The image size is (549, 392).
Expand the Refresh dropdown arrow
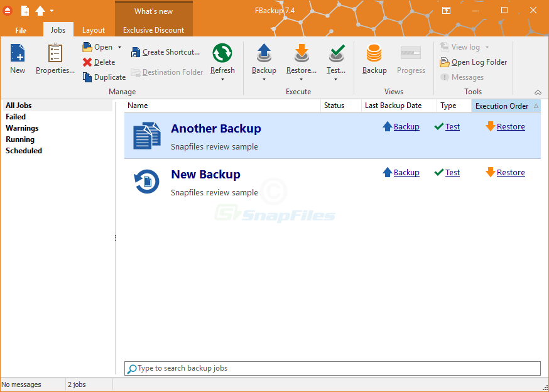[x=222, y=80]
